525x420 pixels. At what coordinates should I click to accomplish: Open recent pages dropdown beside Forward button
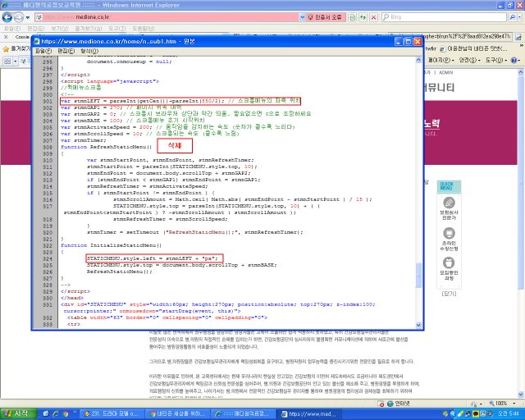[27, 17]
